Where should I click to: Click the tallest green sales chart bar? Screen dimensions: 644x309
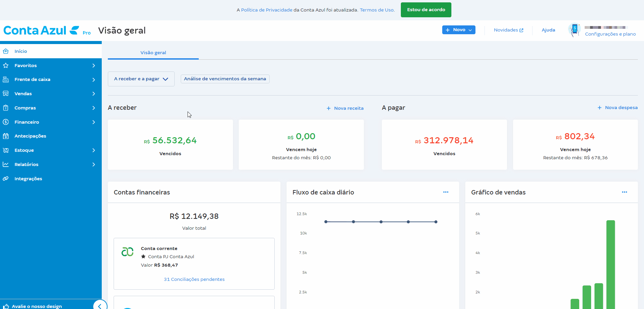[610, 265]
